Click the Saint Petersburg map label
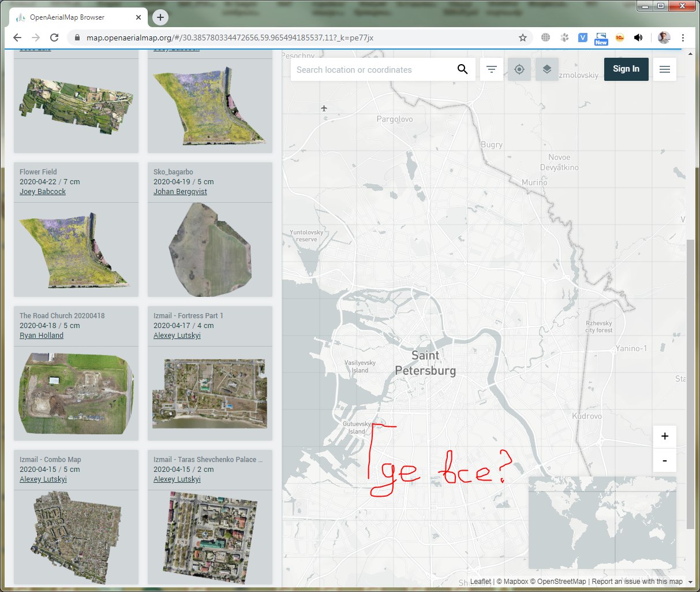The height and width of the screenshot is (592, 700). pos(425,363)
